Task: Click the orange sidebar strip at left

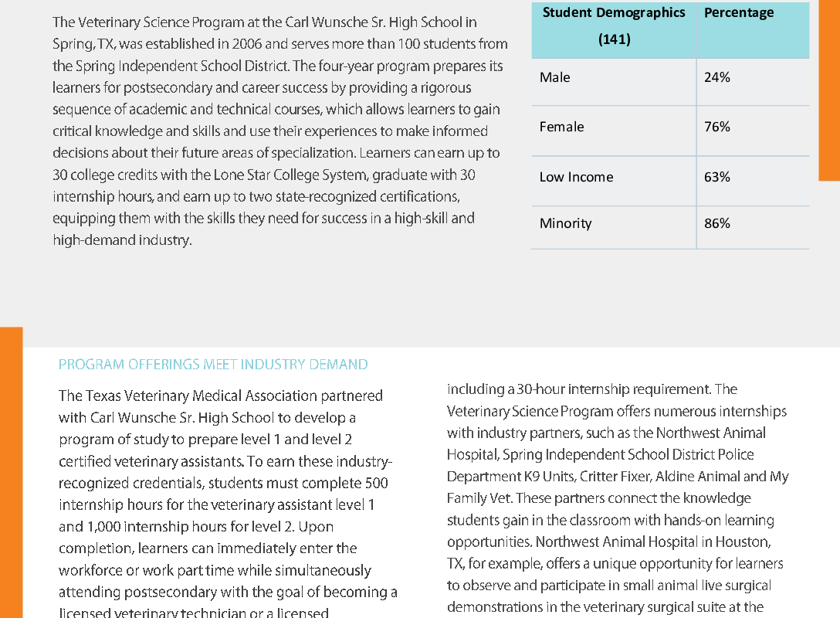Action: click(12, 472)
